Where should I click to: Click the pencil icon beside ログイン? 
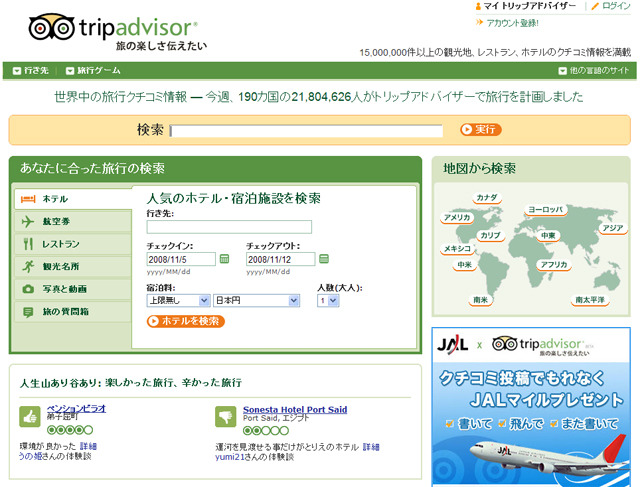(596, 6)
